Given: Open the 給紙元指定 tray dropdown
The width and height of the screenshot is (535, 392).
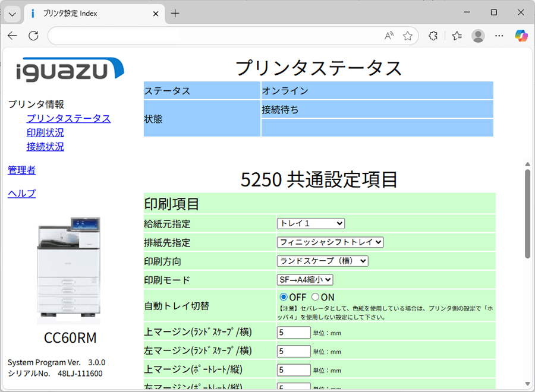Looking at the screenshot, I should tap(310, 223).
